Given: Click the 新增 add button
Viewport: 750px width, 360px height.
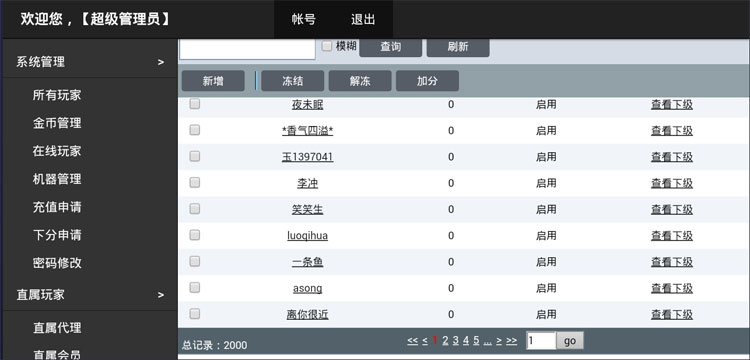Looking at the screenshot, I should 213,81.
